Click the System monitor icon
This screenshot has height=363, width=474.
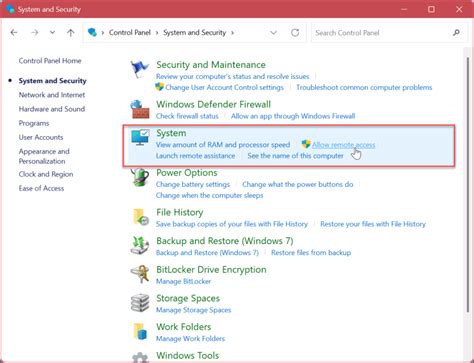tap(140, 137)
